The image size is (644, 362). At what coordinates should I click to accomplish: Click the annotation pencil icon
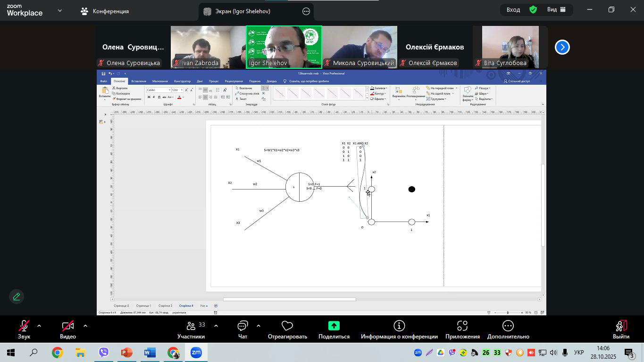click(17, 296)
